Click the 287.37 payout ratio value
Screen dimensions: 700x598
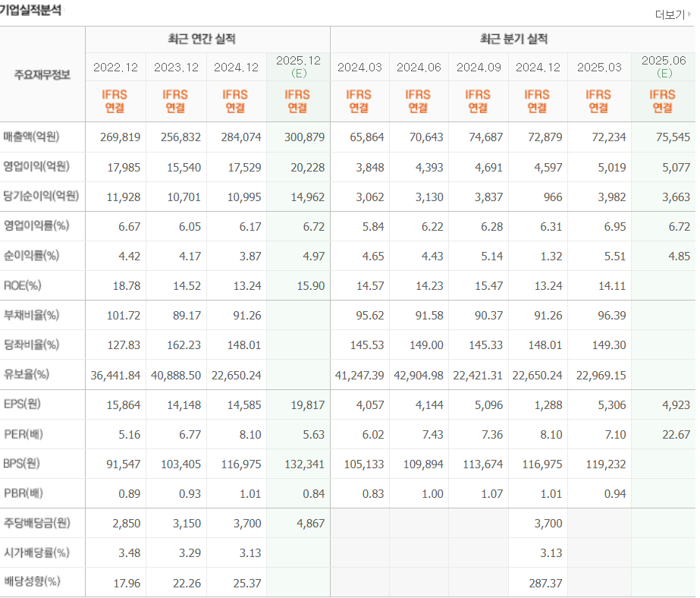[x=545, y=584]
